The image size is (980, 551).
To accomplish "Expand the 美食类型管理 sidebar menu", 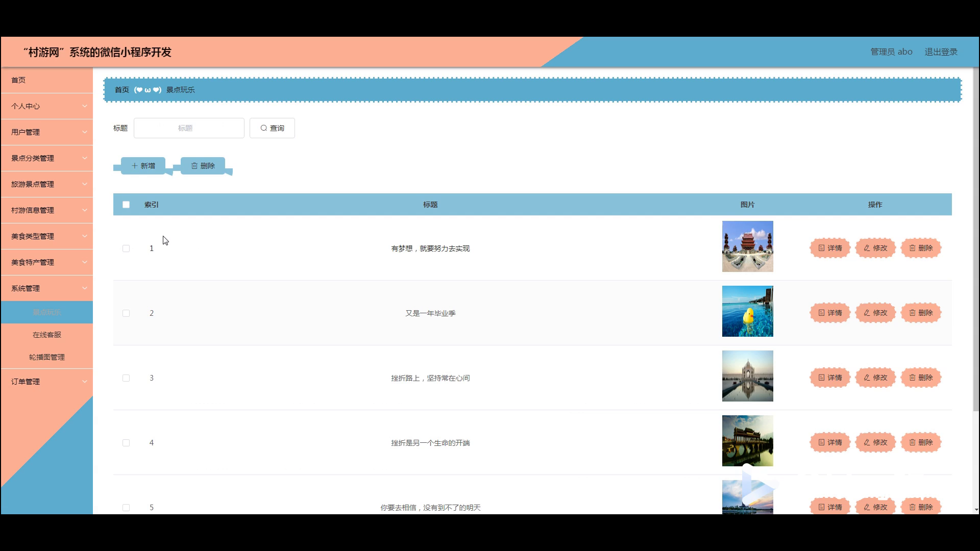I will pyautogui.click(x=47, y=236).
